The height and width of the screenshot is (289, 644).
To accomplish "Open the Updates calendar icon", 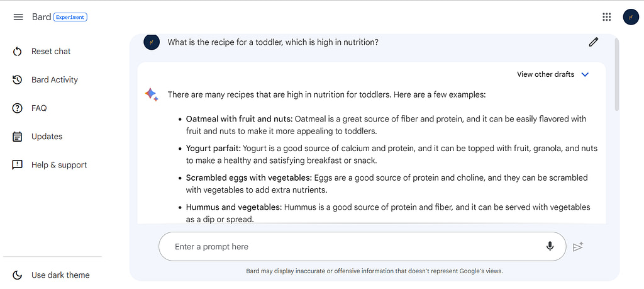I will (x=17, y=137).
